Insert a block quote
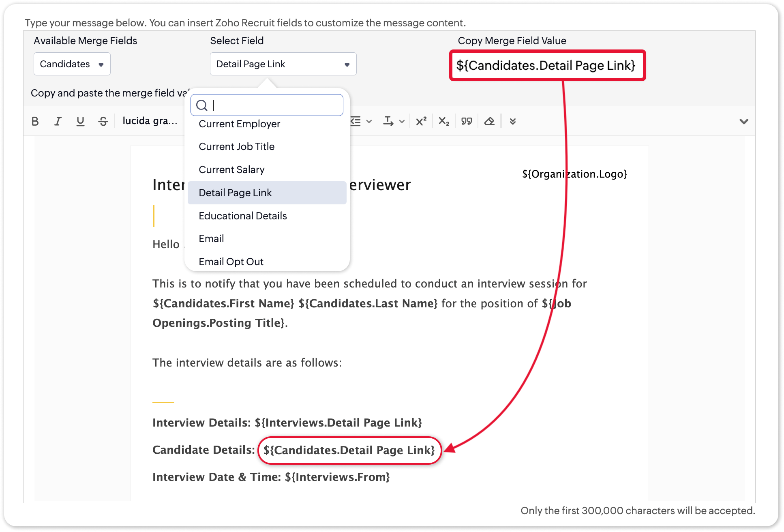Screen dimensions: 784x532 [467, 121]
